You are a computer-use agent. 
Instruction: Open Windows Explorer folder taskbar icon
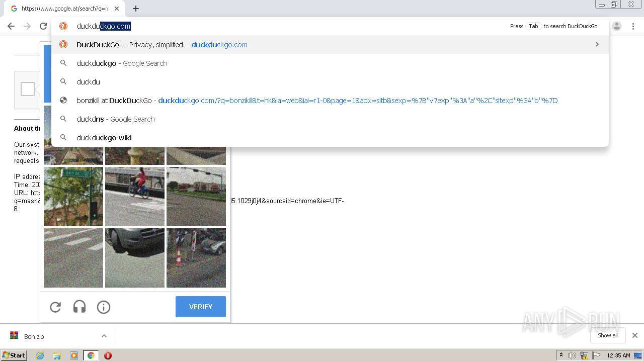coord(57,355)
